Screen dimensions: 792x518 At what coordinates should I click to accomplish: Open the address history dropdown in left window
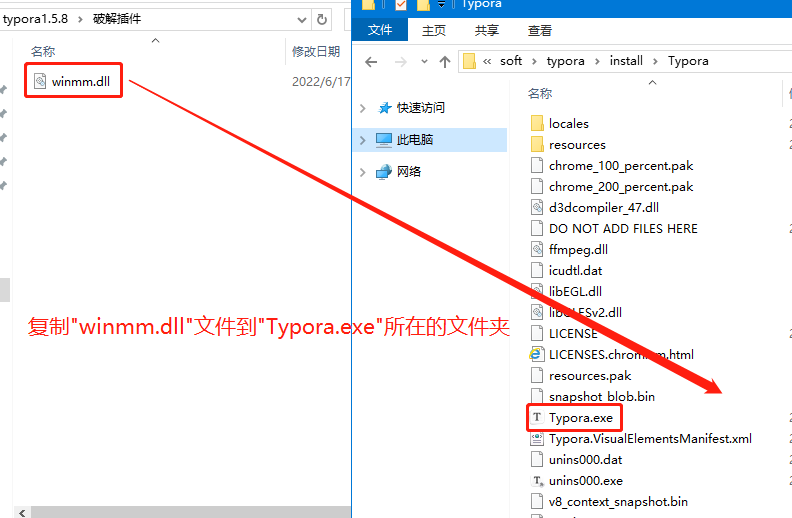[x=302, y=20]
